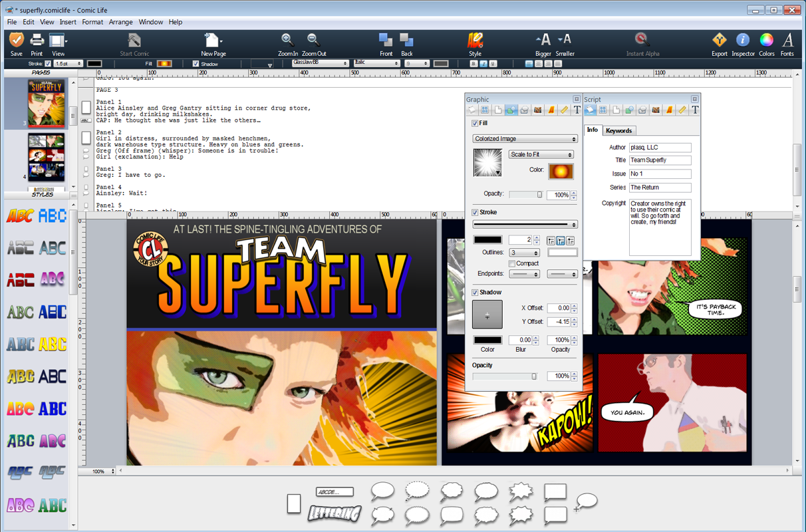Click the Title field Team Superfly
Viewport: 806px width, 532px height.
[660, 160]
